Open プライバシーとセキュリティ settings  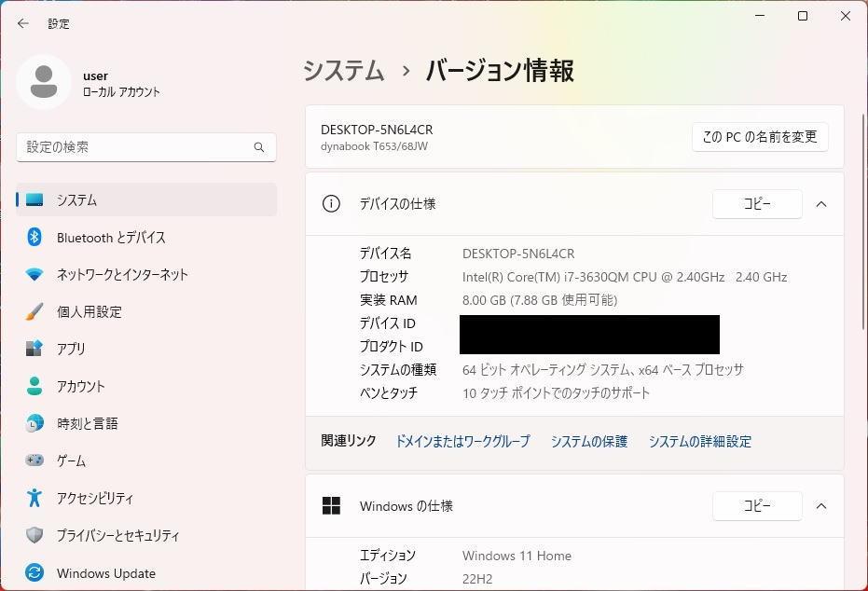(x=146, y=535)
